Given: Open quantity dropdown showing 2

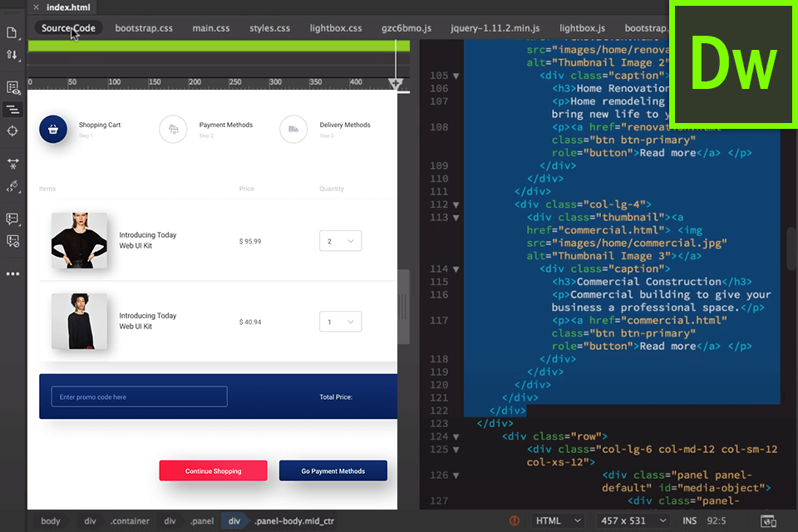Looking at the screenshot, I should (341, 241).
